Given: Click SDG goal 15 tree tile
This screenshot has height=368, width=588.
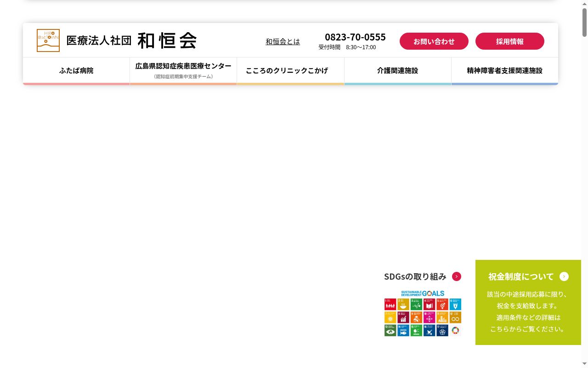Looking at the screenshot, I should pyautogui.click(x=416, y=330).
